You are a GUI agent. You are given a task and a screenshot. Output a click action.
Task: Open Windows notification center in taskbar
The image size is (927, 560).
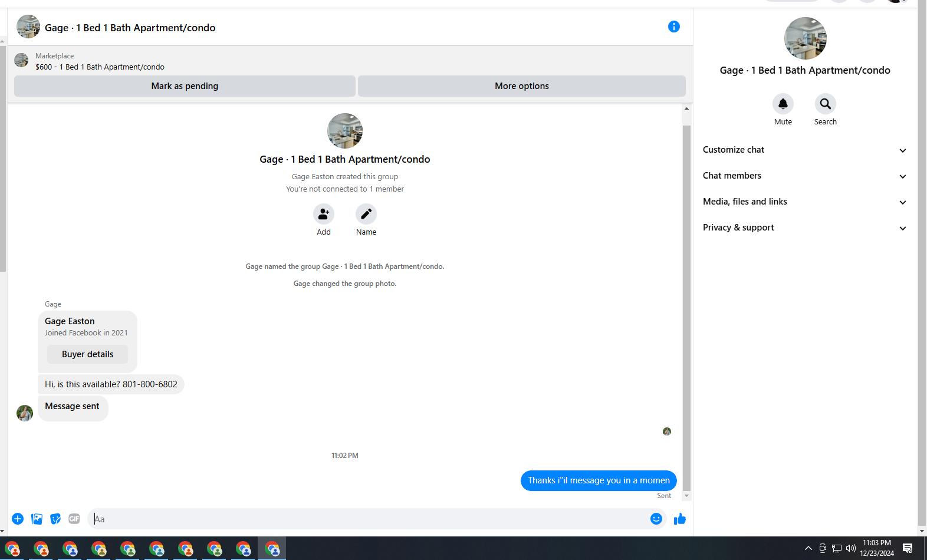coord(908,548)
